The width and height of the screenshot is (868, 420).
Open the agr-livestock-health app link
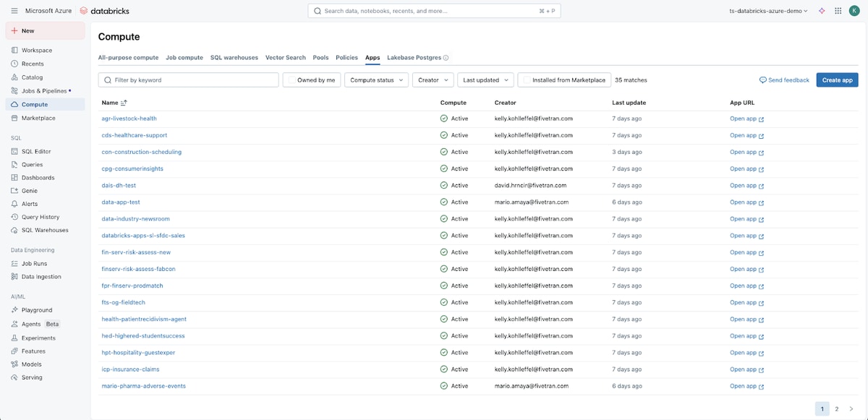[129, 119]
